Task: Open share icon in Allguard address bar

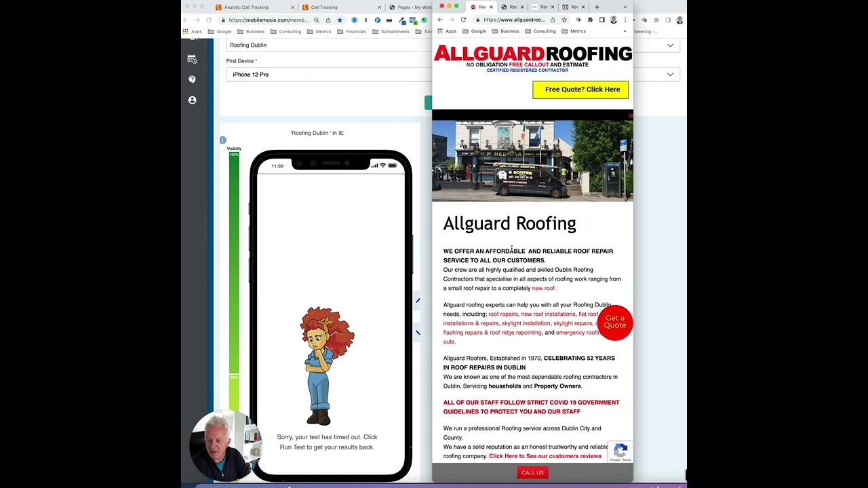Action: click(x=553, y=20)
